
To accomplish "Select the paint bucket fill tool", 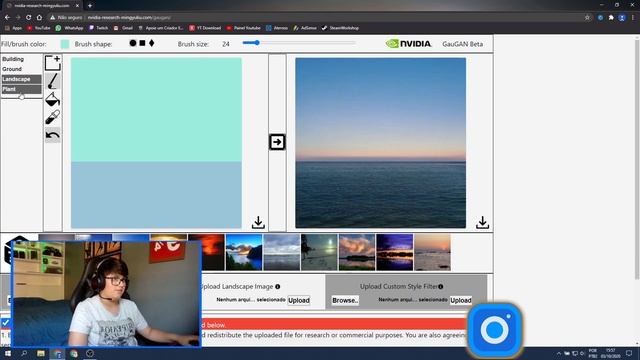I will point(53,99).
